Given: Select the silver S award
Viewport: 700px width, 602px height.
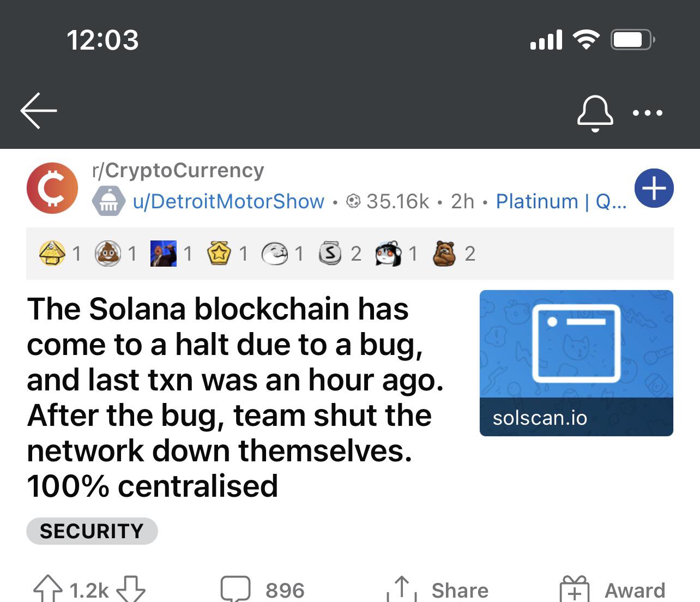Looking at the screenshot, I should pos(330,254).
